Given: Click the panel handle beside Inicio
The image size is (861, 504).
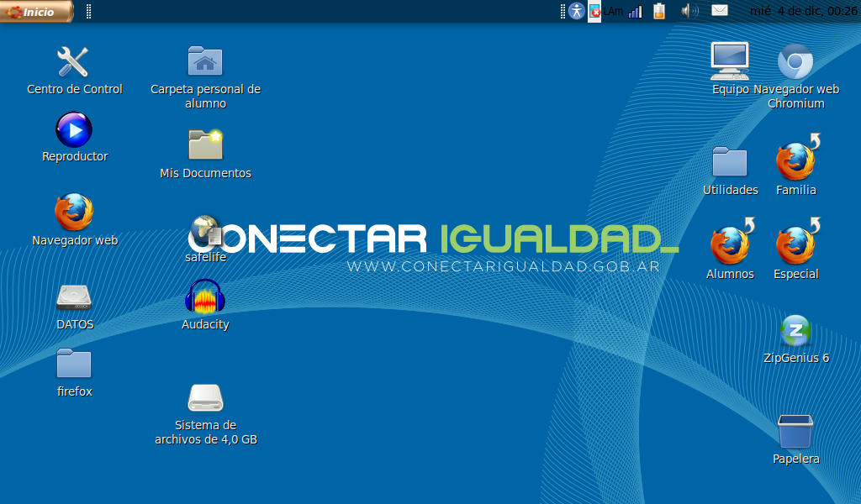Looking at the screenshot, I should click(89, 12).
